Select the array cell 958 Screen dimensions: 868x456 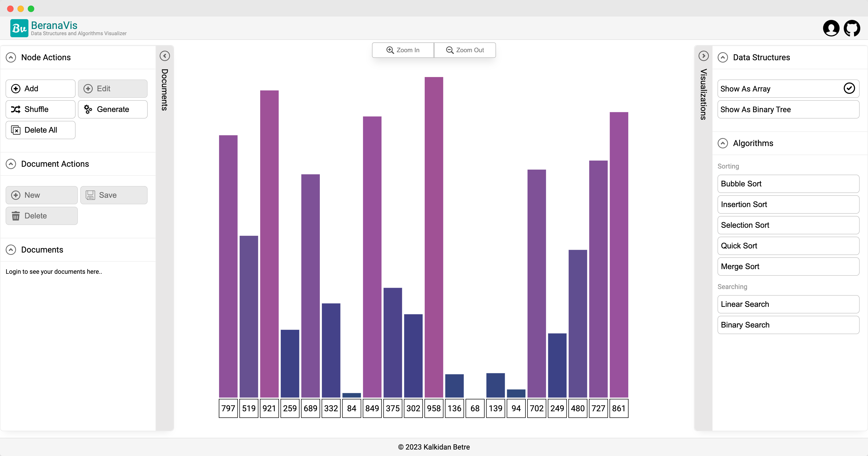click(x=434, y=408)
